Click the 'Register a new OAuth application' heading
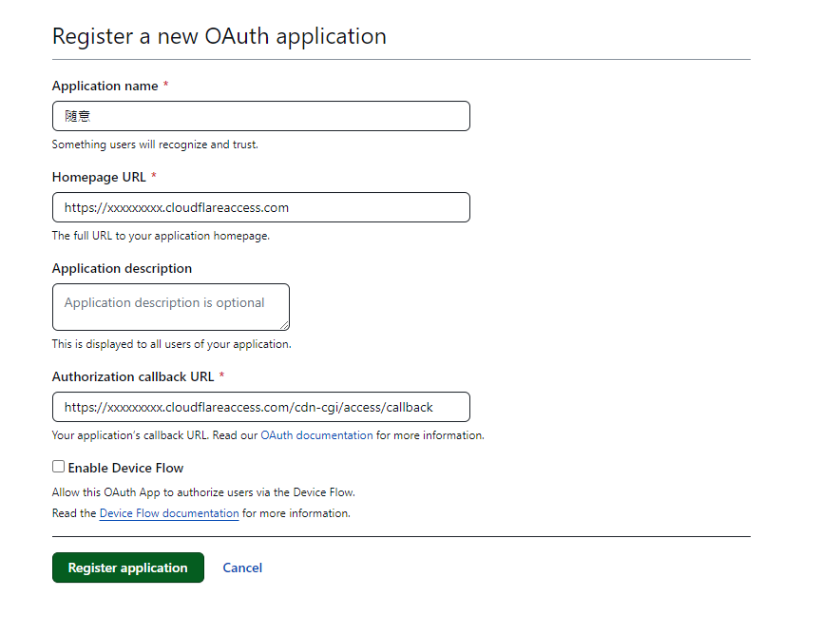840x635 pixels. (x=219, y=36)
